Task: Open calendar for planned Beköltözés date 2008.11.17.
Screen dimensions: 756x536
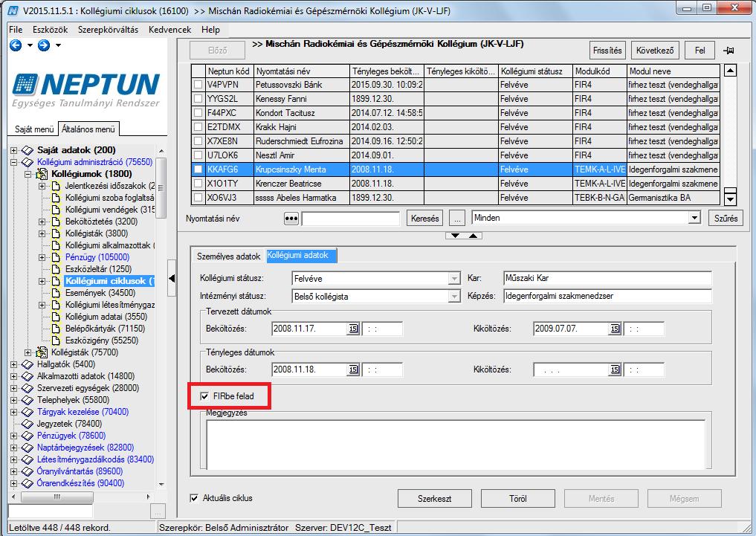Action: tap(353, 329)
